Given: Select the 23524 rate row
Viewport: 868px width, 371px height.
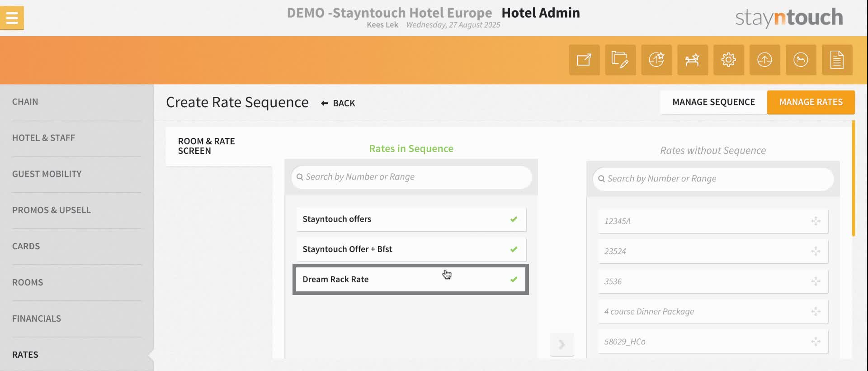Looking at the screenshot, I should tap(713, 251).
